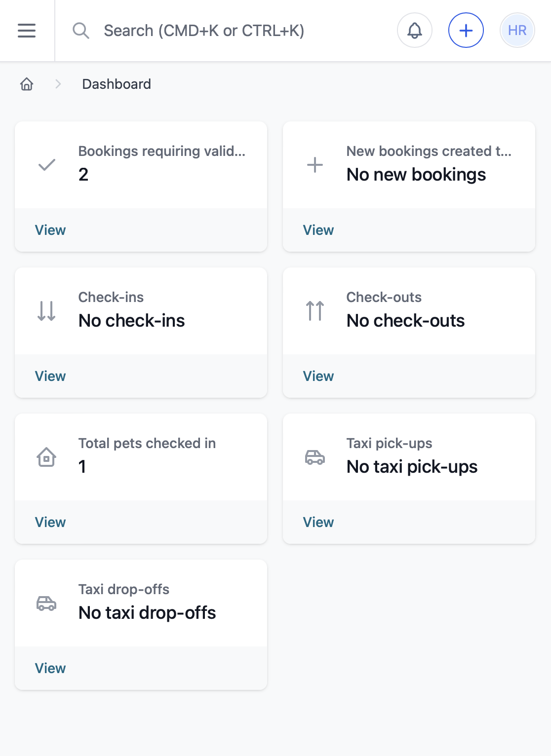
Task: Open the Check-ins View link
Action: click(50, 376)
